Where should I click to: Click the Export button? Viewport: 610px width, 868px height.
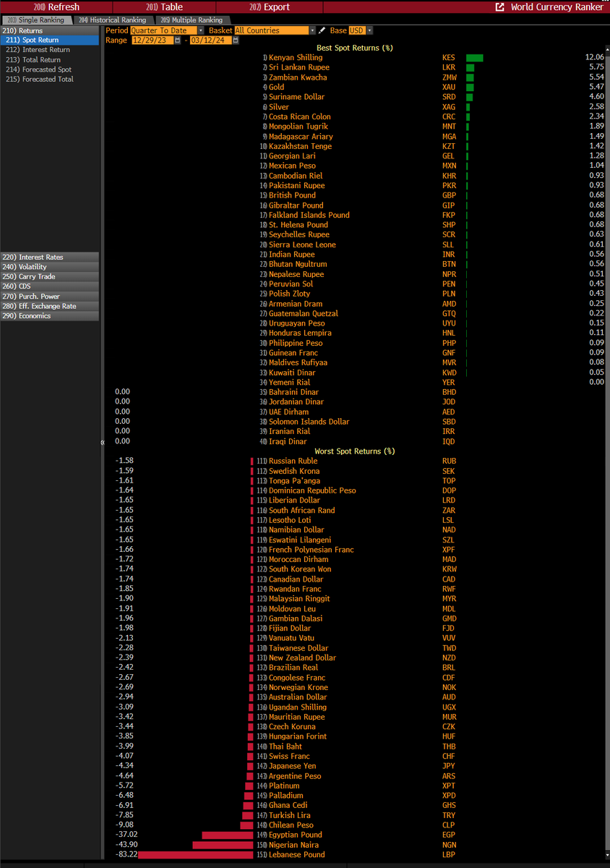(269, 7)
